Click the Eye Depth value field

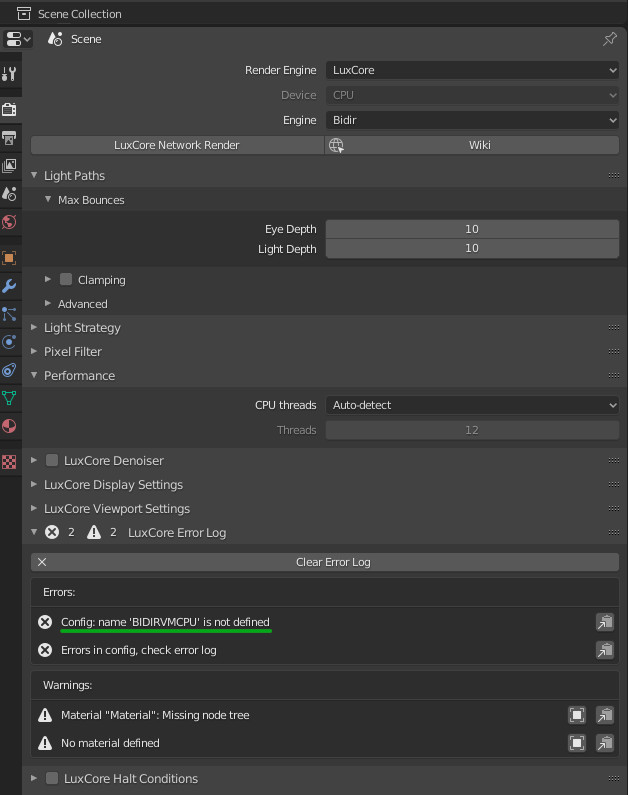point(472,229)
